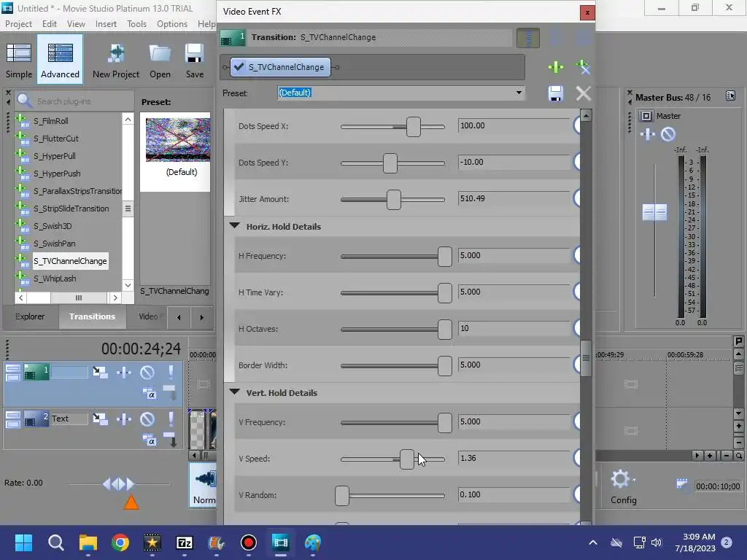
Task: Open the Preset dropdown list
Action: click(519, 93)
